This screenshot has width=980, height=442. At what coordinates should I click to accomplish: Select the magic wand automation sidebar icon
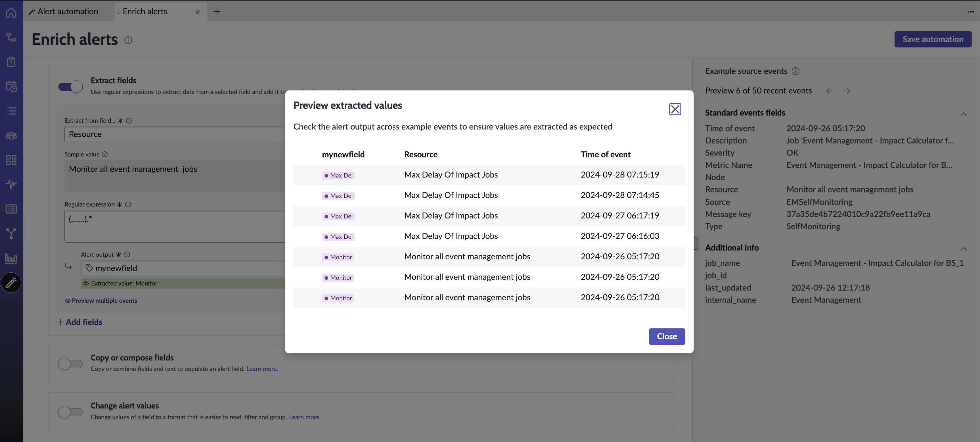(11, 282)
